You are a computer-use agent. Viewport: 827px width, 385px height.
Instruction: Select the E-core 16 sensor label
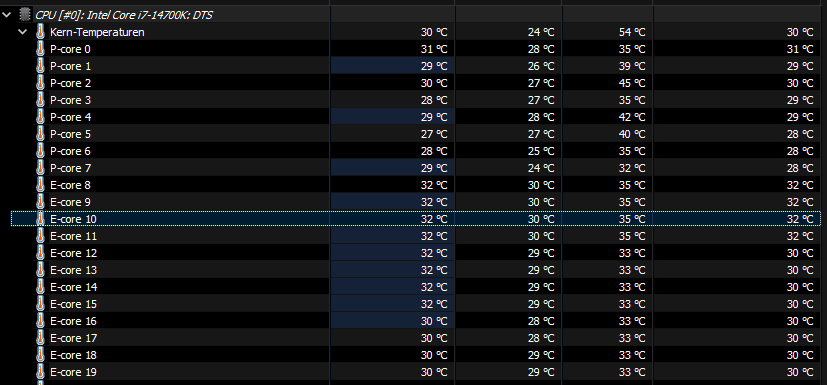[x=73, y=321]
